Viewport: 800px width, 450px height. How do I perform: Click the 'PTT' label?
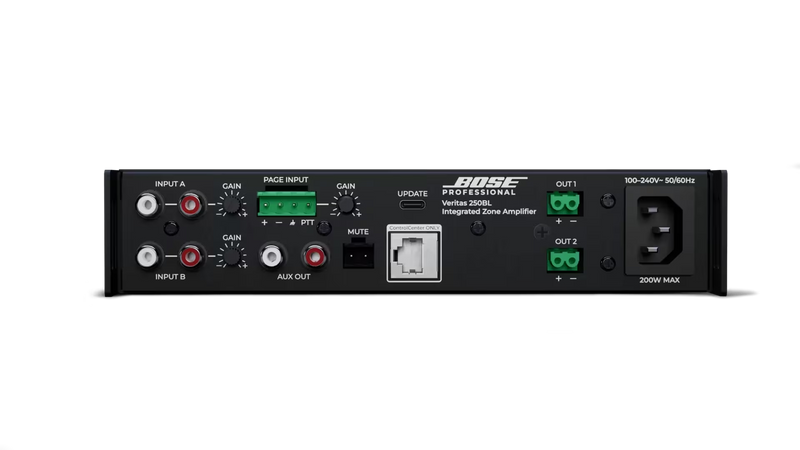click(x=307, y=222)
